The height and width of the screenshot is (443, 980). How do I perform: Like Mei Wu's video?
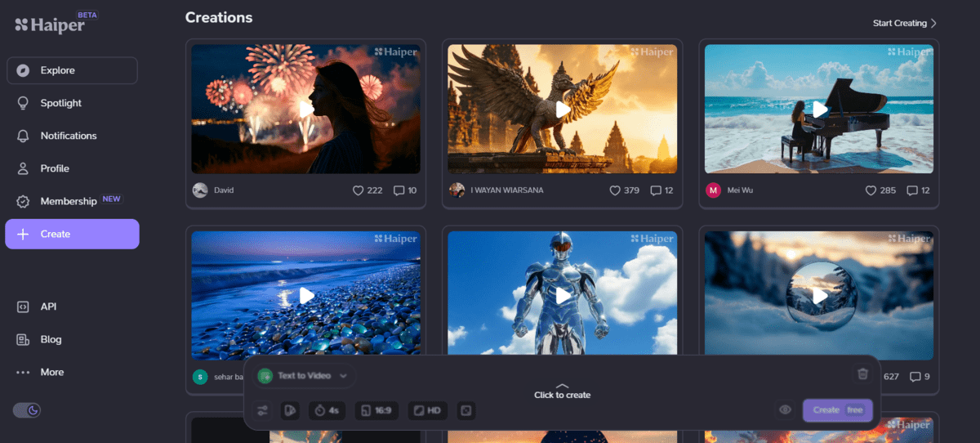[871, 190]
